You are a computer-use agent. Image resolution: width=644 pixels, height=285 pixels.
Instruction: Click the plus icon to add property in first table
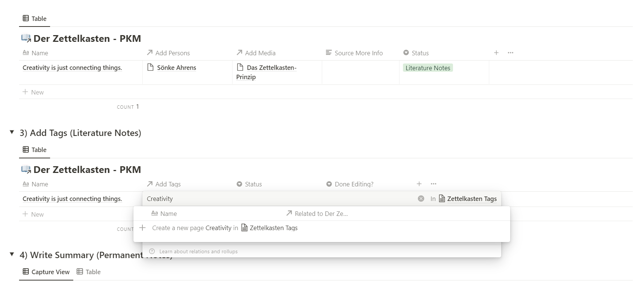[x=496, y=53]
